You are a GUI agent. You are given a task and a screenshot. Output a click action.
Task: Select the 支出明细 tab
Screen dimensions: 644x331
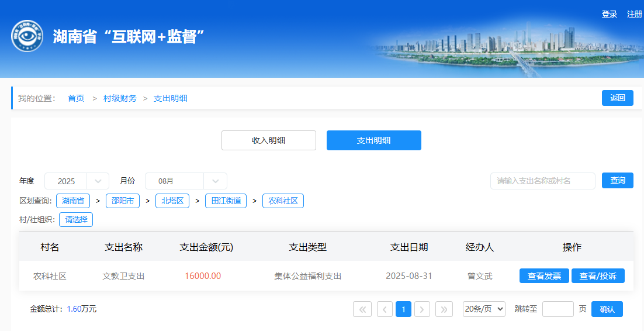374,140
